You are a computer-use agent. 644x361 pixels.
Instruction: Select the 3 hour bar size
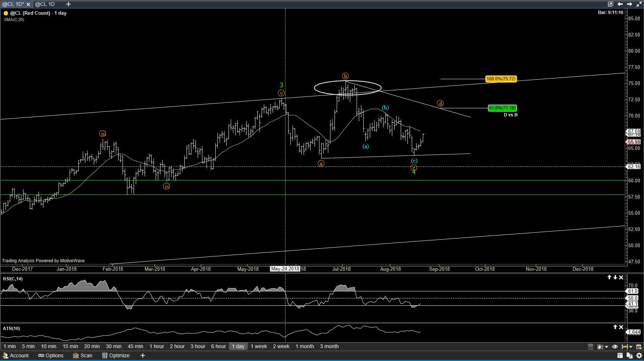(198, 346)
